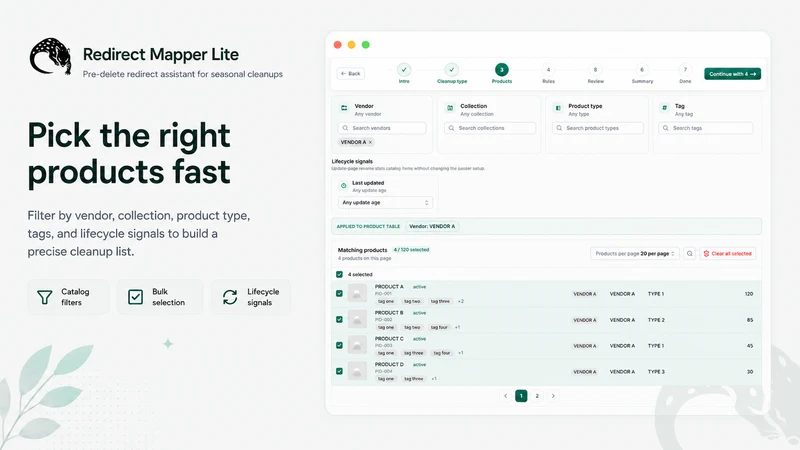
Task: Click the 'PID-001' product ID
Action: pyautogui.click(x=383, y=294)
